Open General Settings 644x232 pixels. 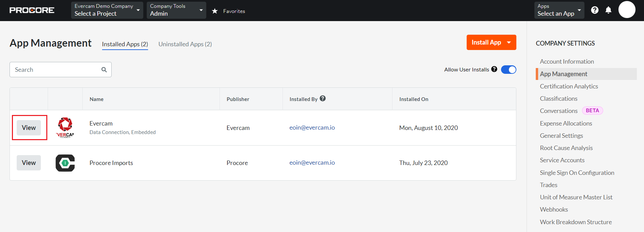(561, 136)
